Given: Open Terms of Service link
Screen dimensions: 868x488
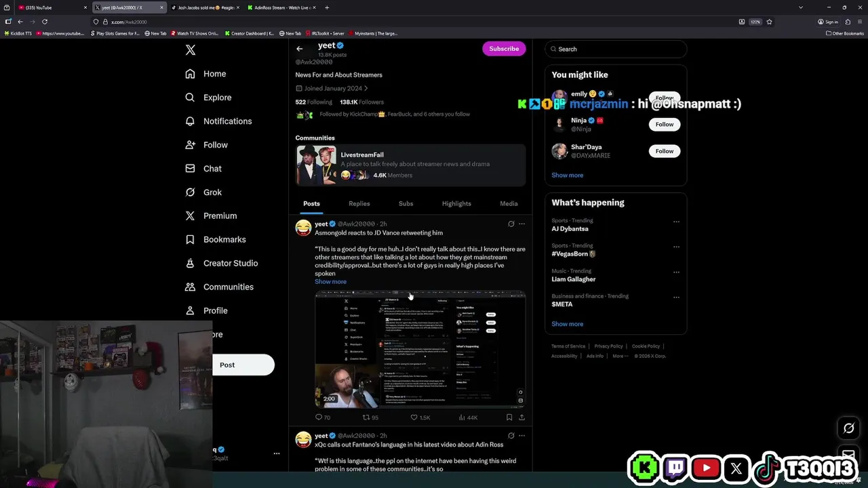Looking at the screenshot, I should (x=568, y=346).
